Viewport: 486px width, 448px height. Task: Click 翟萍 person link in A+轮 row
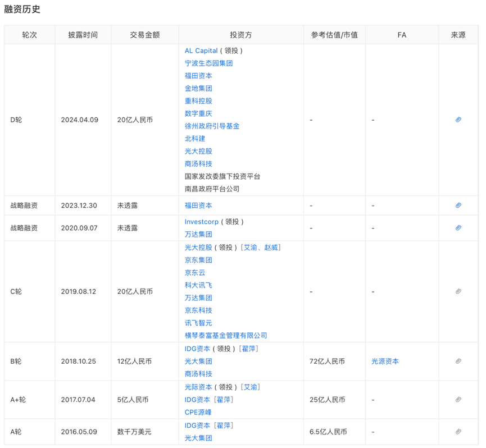point(224,400)
